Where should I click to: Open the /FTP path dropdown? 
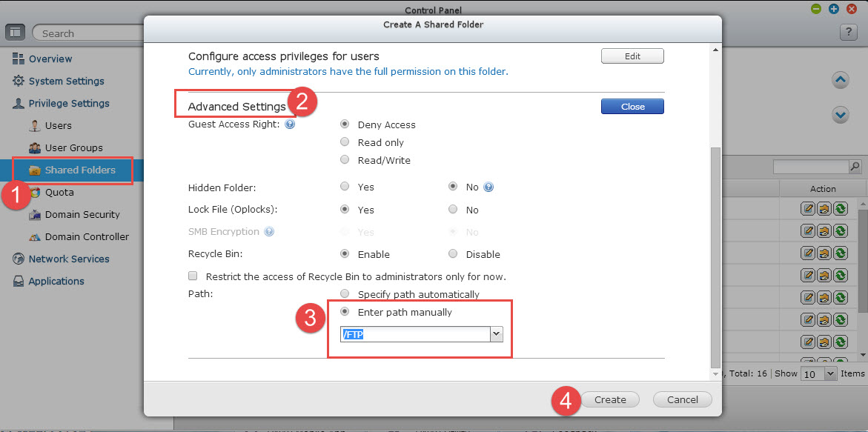pyautogui.click(x=497, y=335)
